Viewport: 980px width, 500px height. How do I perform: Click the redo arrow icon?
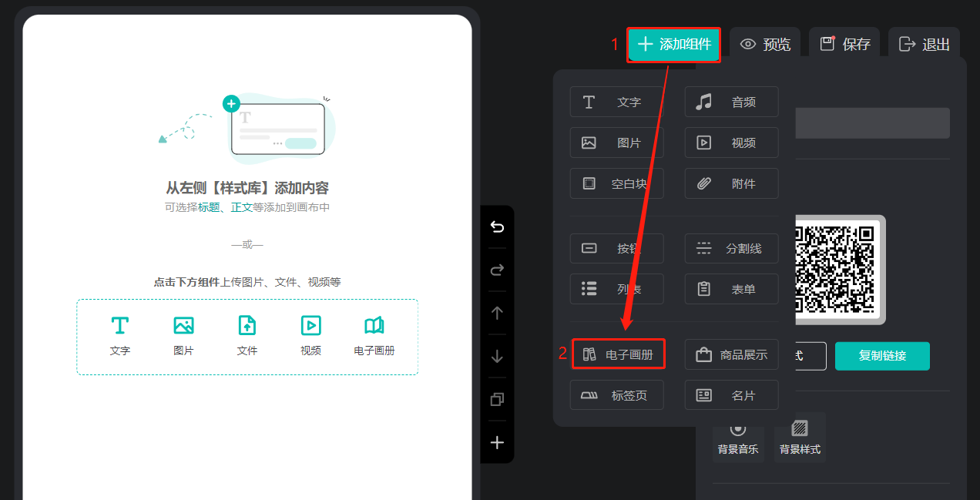[497, 270]
